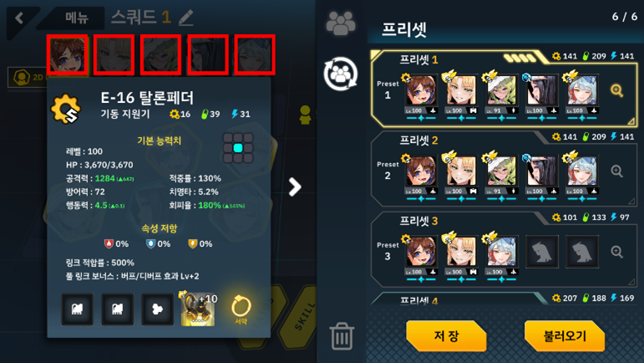The height and width of the screenshot is (363, 644).
Task: Edit the squad name with pencil icon
Action: click(186, 18)
